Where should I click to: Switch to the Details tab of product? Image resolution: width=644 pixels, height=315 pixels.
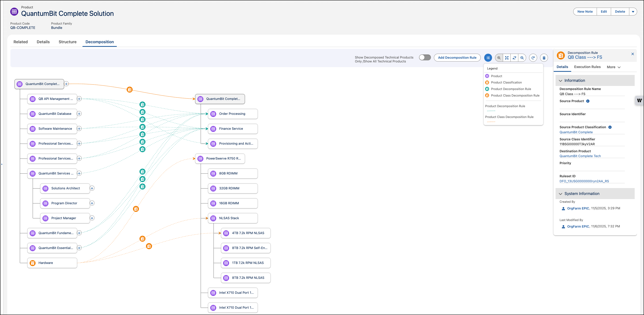click(43, 42)
